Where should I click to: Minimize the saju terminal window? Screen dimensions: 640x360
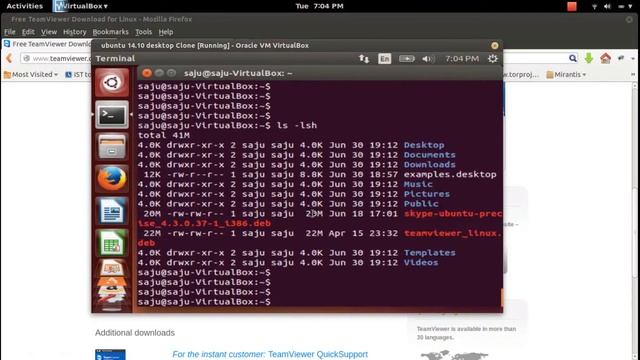159,73
